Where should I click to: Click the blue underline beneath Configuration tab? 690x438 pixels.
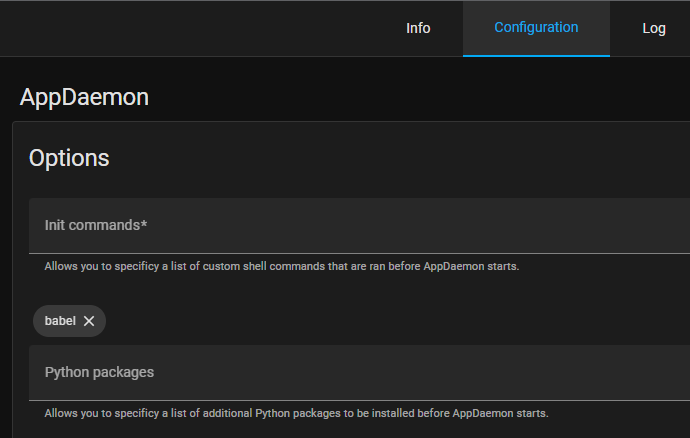coord(536,55)
